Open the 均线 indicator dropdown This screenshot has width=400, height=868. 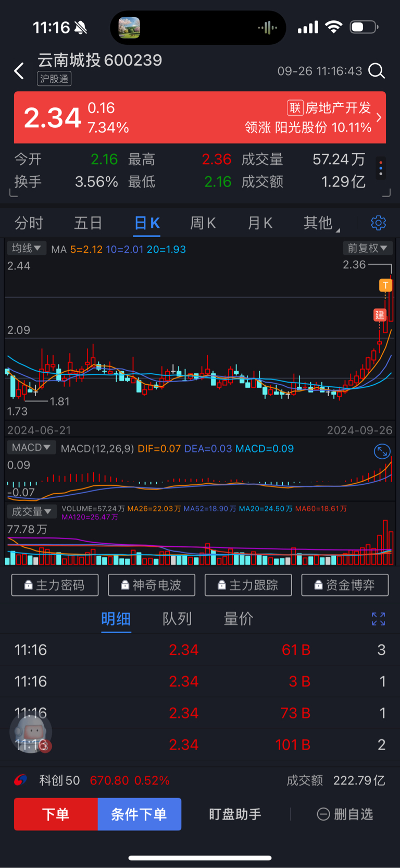point(27,248)
